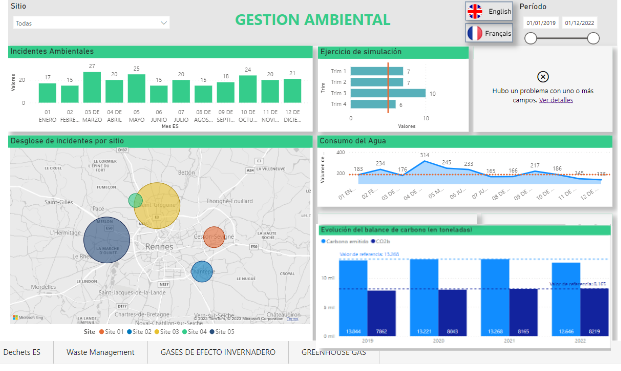Select the yellow Site 03 bubble on the map
The height and width of the screenshot is (371, 621).
pos(157,205)
